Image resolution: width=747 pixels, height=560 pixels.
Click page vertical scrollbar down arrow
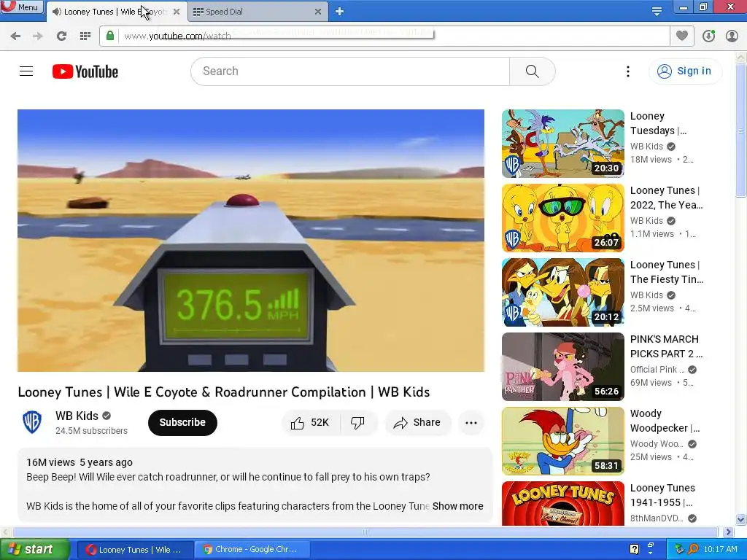[741, 519]
